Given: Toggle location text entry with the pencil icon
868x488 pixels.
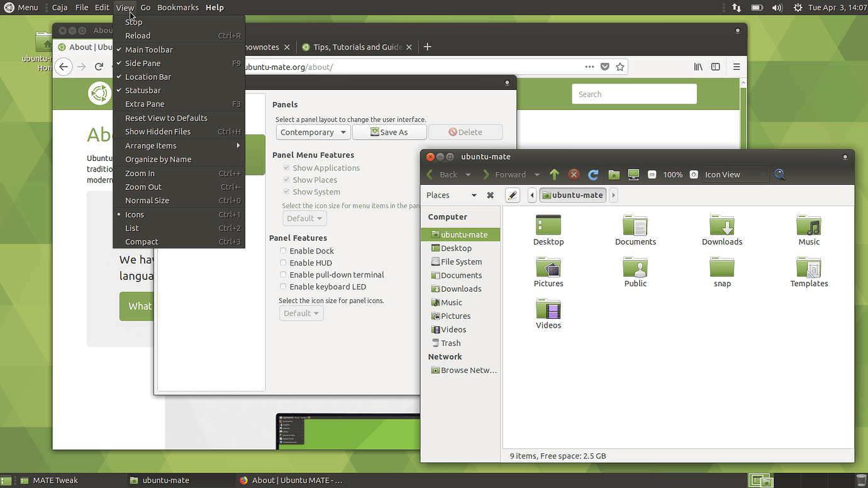Looking at the screenshot, I should click(x=512, y=195).
